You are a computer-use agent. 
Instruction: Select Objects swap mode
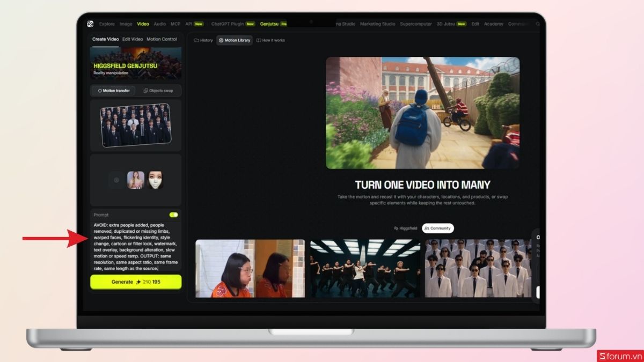(158, 91)
